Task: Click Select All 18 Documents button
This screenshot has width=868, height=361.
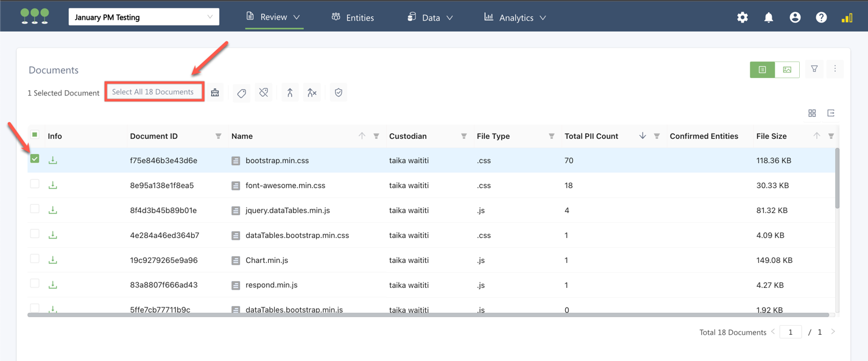Action: click(153, 92)
